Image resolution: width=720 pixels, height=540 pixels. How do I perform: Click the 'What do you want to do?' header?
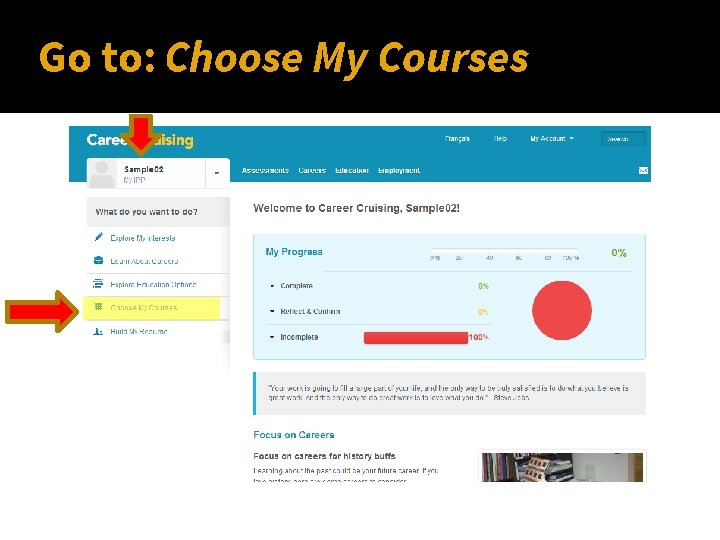158,212
